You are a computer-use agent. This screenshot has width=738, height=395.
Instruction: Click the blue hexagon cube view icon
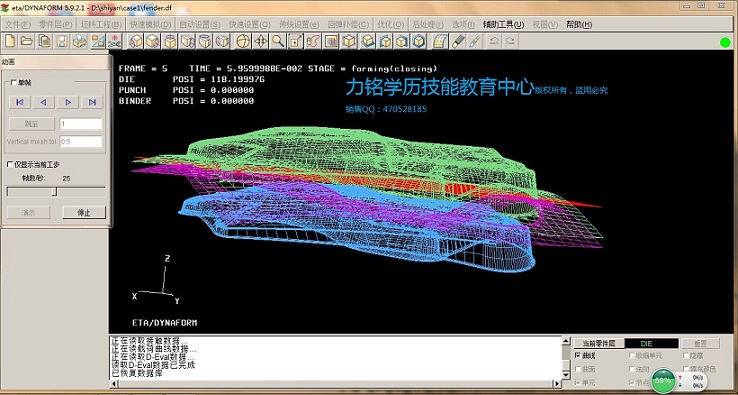tap(419, 41)
